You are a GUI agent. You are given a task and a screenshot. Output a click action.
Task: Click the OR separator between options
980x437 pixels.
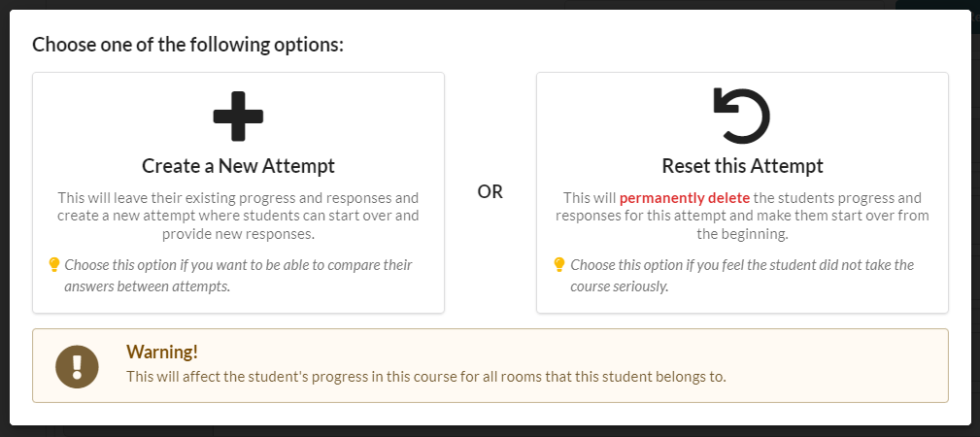pos(490,192)
